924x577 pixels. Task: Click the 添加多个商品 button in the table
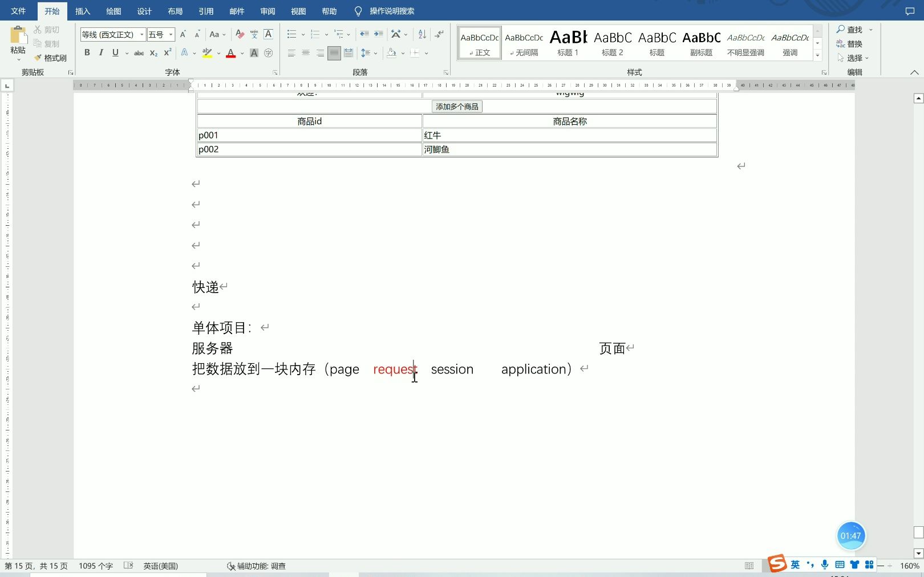(x=457, y=107)
